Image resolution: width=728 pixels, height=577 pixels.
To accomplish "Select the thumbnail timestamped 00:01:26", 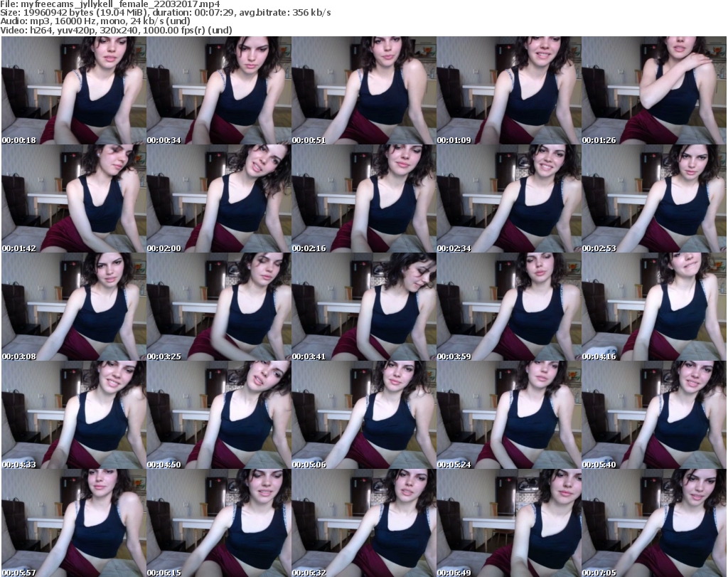I will 654,90.
